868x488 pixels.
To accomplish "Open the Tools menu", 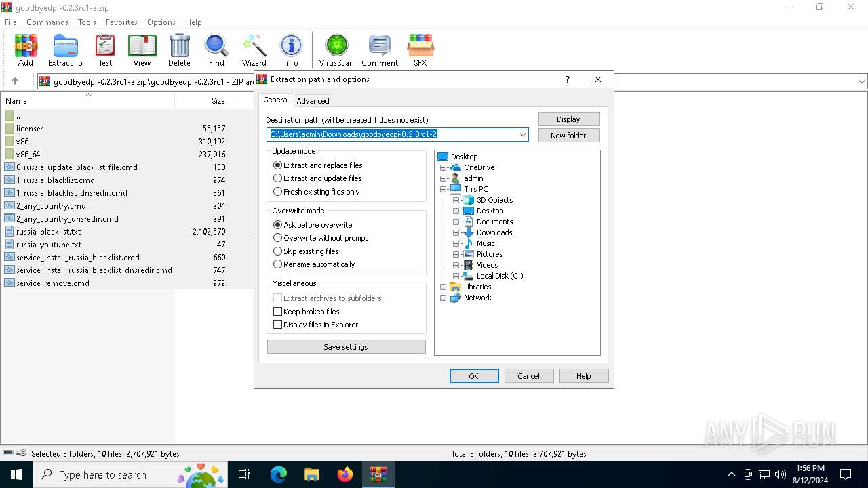I will coord(87,22).
